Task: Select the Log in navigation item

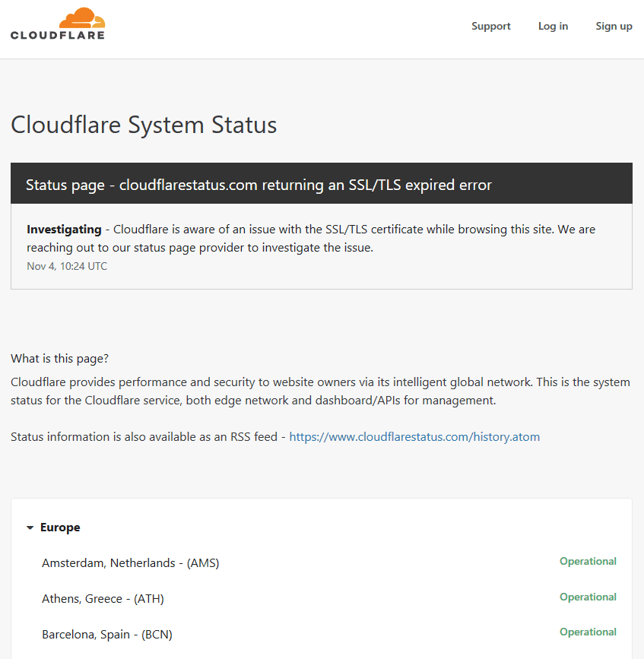Action: [x=553, y=26]
